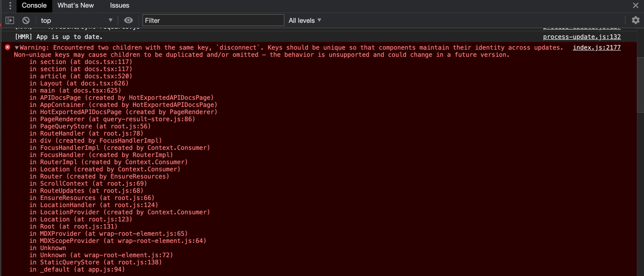The image size is (644, 276).
Task: Switch to the What's New tab
Action: pos(76,5)
